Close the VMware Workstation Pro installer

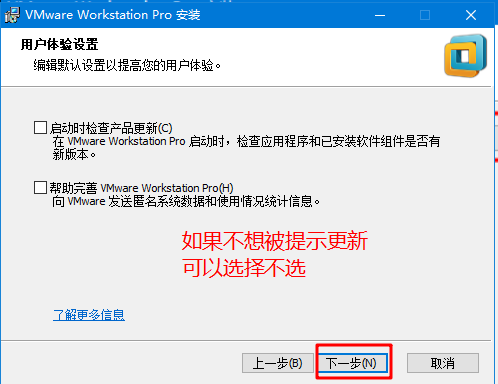click(x=471, y=15)
